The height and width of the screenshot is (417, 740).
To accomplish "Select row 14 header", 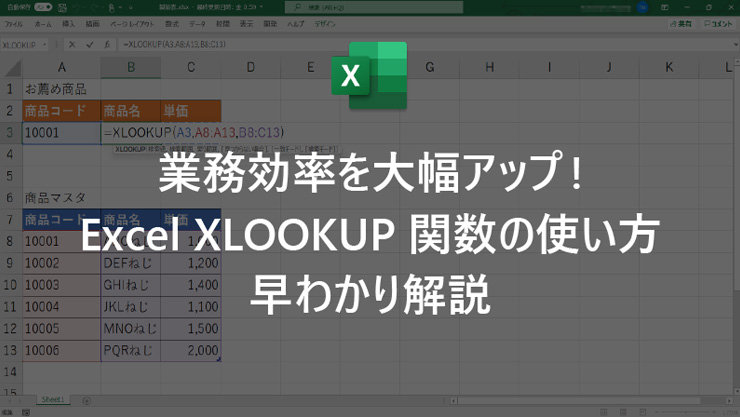I will pos(10,372).
